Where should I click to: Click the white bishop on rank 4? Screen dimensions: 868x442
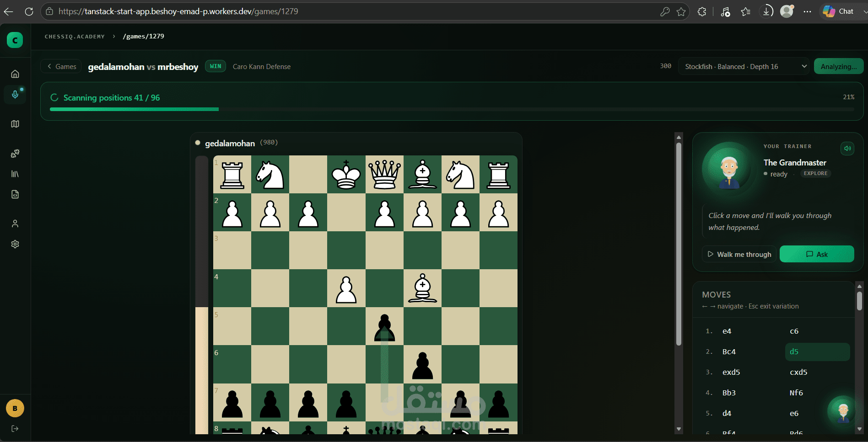(x=422, y=288)
